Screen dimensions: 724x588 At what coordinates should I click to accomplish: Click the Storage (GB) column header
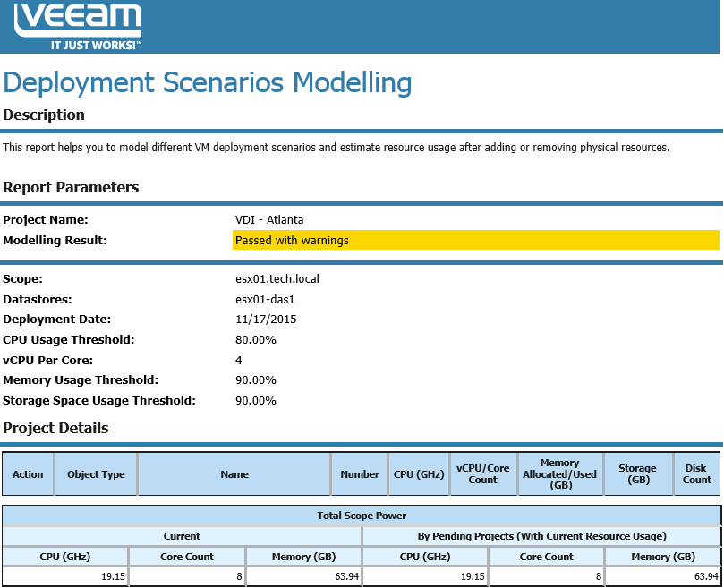(638, 474)
